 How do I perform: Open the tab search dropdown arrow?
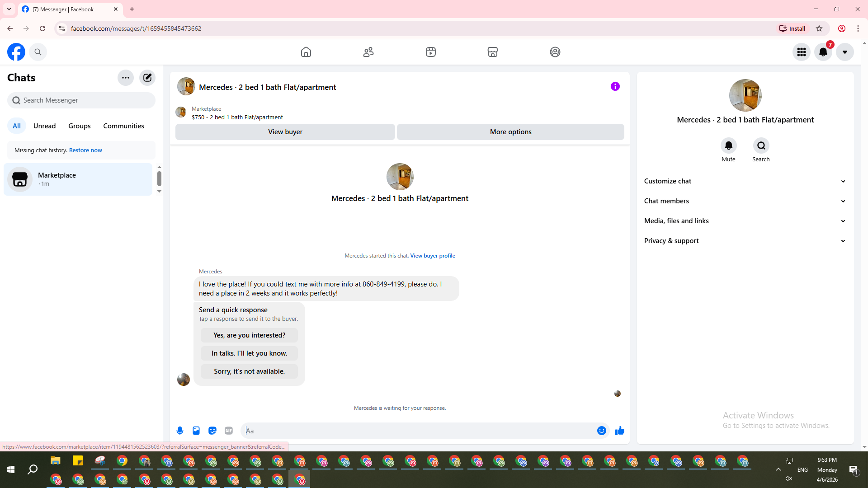tap(9, 9)
